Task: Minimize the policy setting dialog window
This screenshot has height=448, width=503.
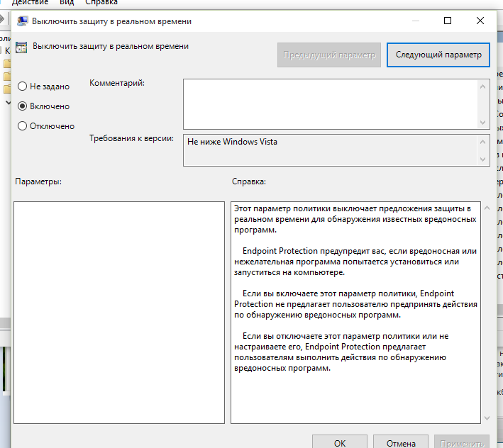Action: pyautogui.click(x=415, y=21)
